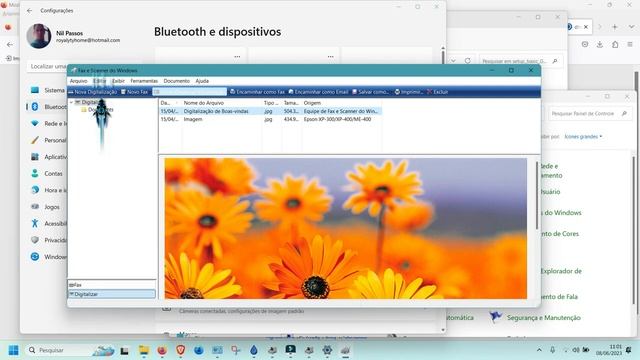Click back arrow in Configurações window
The height and width of the screenshot is (360, 640).
pos(29,11)
